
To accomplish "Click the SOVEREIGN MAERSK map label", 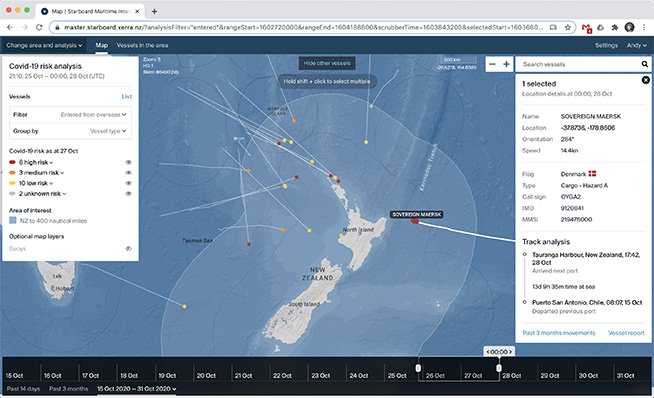I will 416,214.
